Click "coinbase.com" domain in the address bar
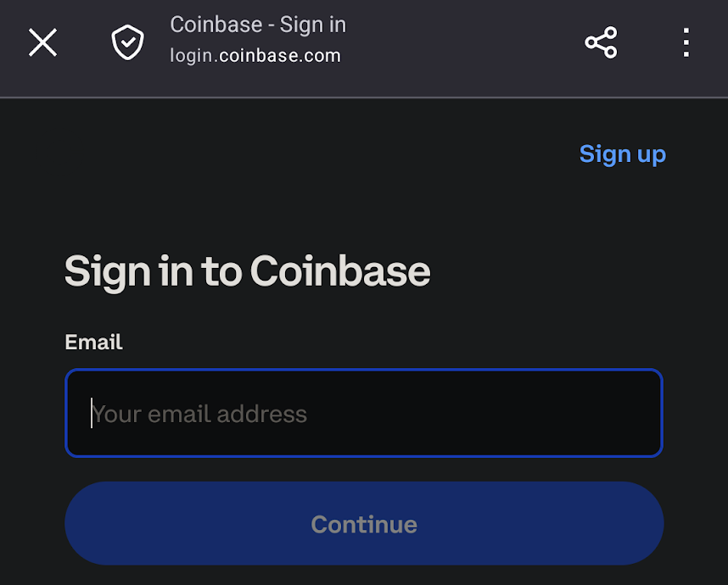Screen dimensions: 728x585 coord(280,56)
